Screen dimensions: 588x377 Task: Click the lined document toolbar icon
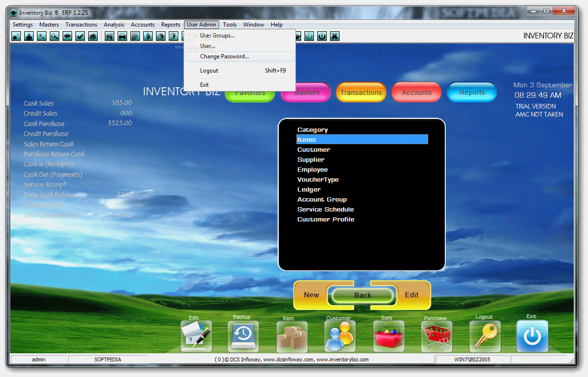click(x=135, y=36)
